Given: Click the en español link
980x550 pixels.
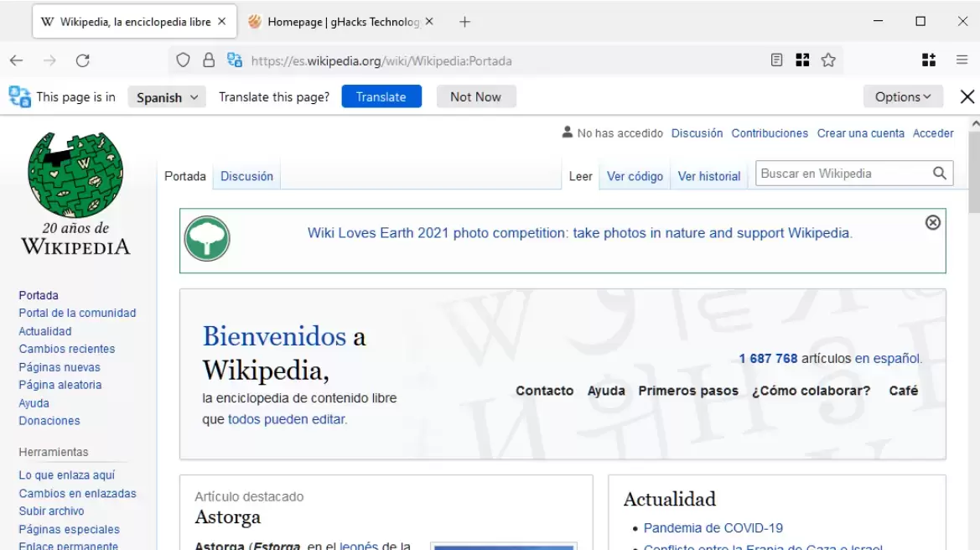Looking at the screenshot, I should coord(888,359).
